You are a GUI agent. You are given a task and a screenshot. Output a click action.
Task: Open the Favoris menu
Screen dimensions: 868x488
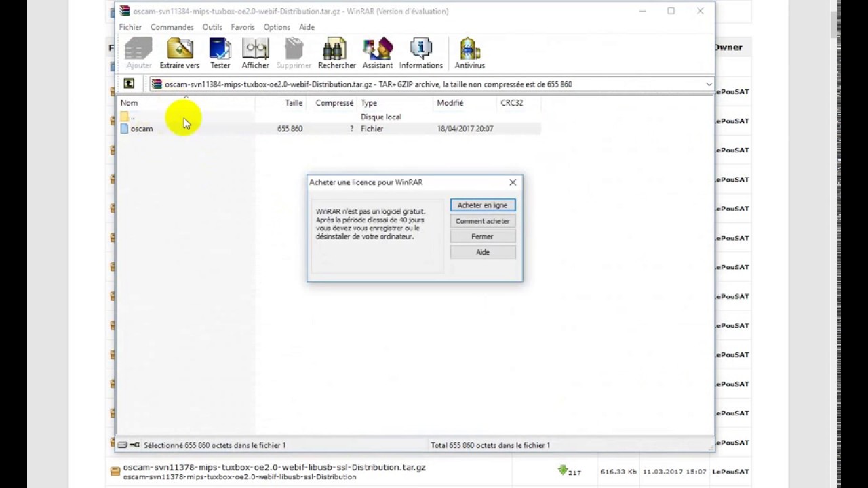(243, 27)
